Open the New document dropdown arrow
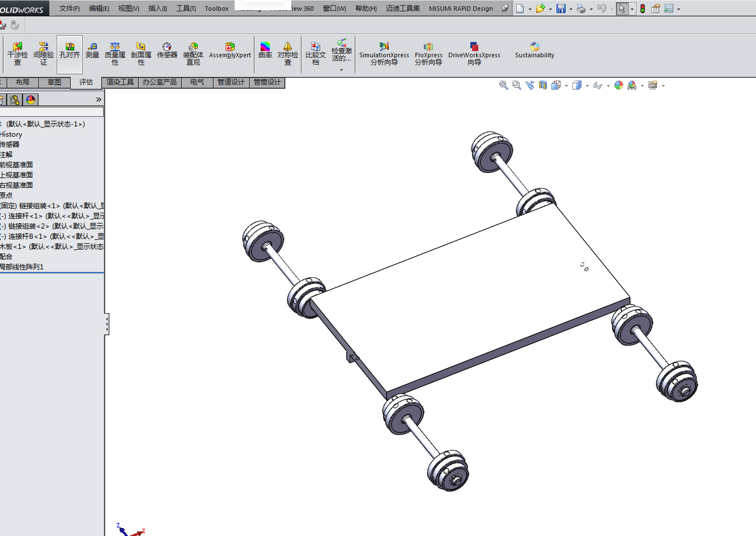This screenshot has width=756, height=536. coord(530,9)
